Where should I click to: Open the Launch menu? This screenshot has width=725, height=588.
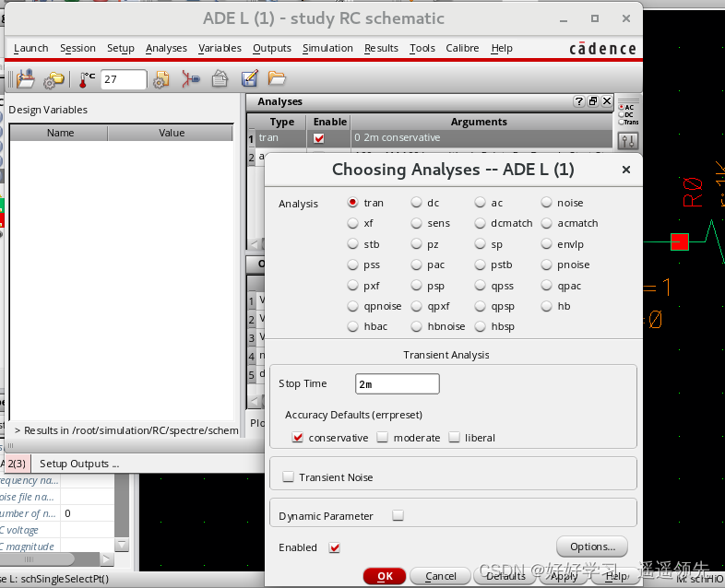pos(31,48)
